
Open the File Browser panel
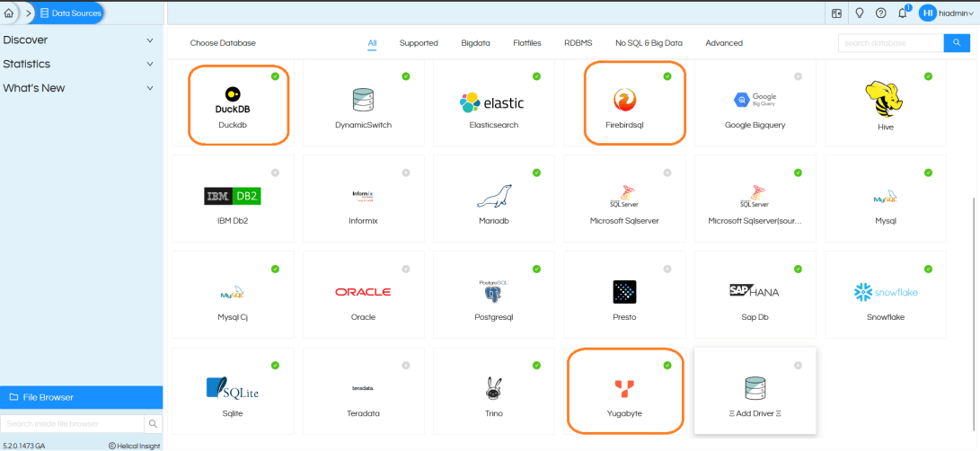(x=81, y=397)
